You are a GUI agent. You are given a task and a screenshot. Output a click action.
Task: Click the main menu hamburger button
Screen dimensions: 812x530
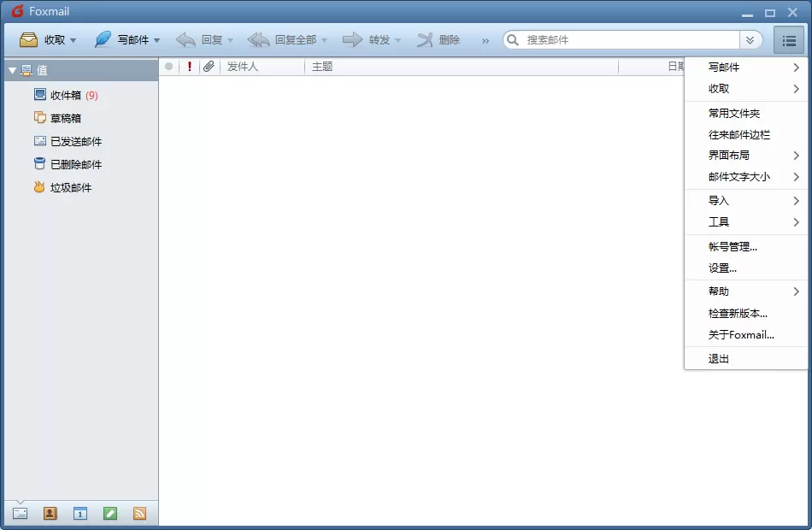[789, 40]
